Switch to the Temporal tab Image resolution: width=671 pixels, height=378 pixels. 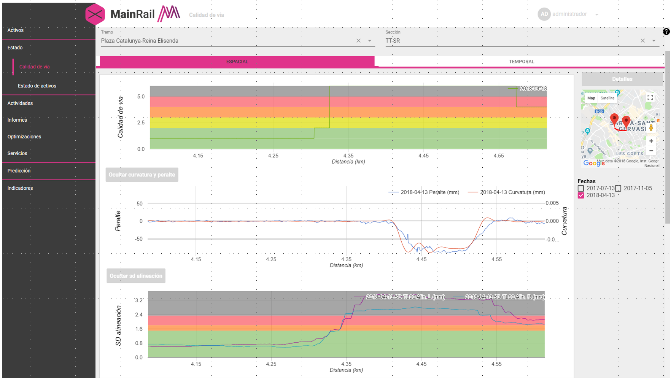[520, 61]
